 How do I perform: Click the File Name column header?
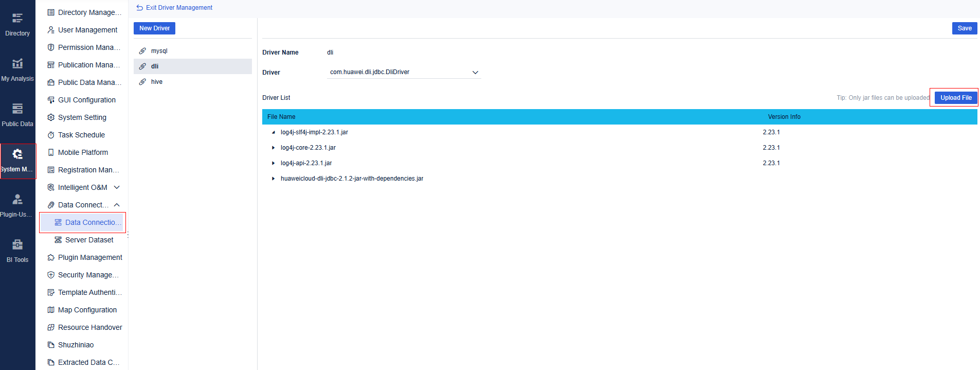tap(281, 117)
